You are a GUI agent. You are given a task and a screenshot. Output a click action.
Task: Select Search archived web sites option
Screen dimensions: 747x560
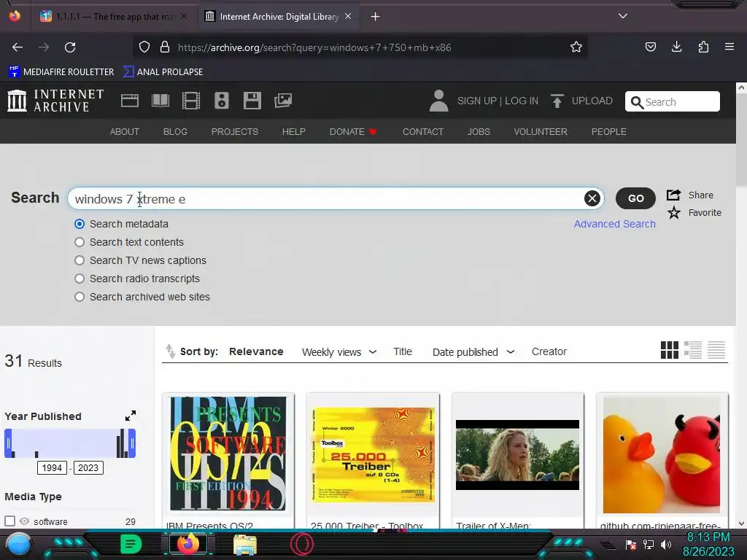pos(80,297)
